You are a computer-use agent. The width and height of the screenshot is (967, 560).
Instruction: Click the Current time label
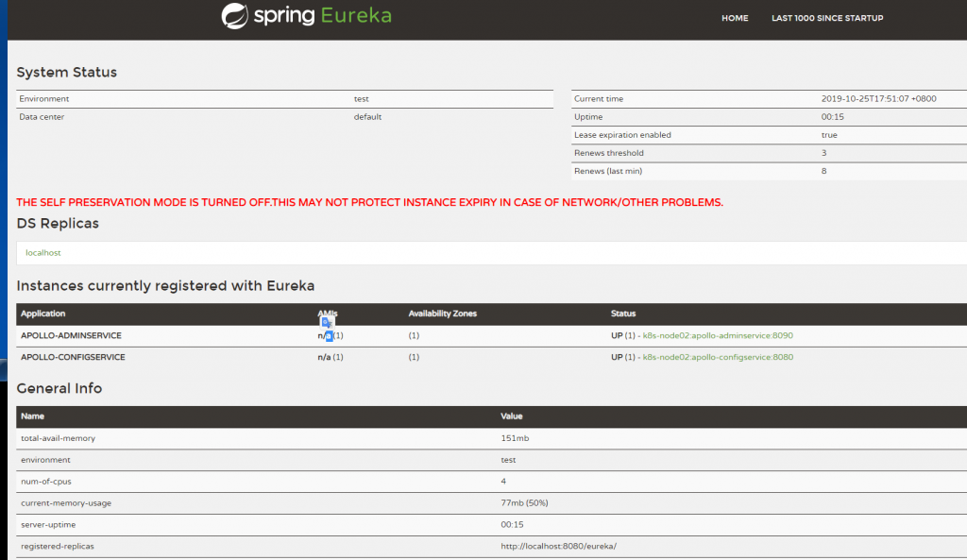(598, 98)
